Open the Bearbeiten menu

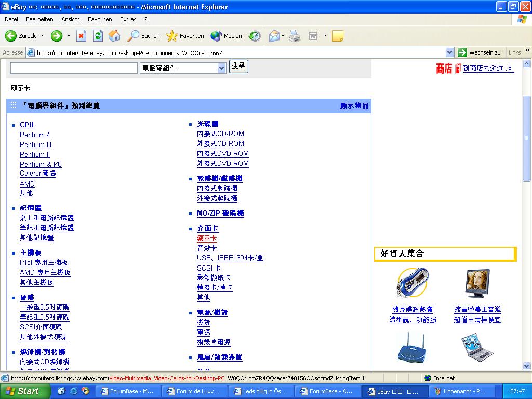(39, 19)
